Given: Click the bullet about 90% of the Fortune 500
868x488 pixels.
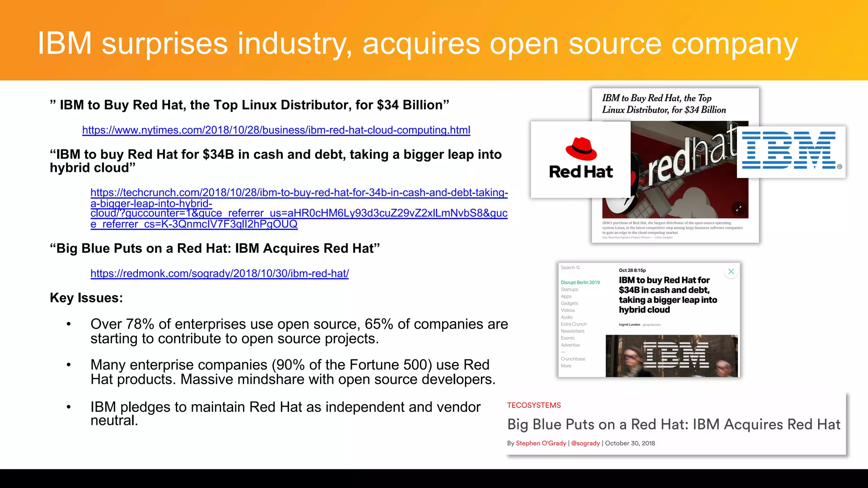Looking at the screenshot, I should point(293,372).
